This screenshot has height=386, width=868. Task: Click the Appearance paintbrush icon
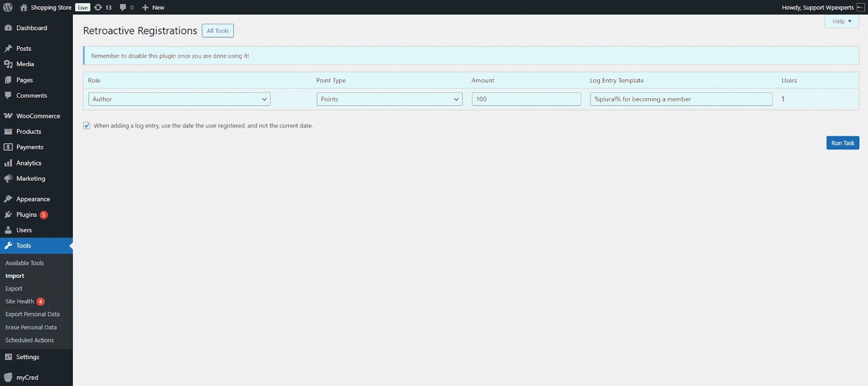(x=8, y=199)
